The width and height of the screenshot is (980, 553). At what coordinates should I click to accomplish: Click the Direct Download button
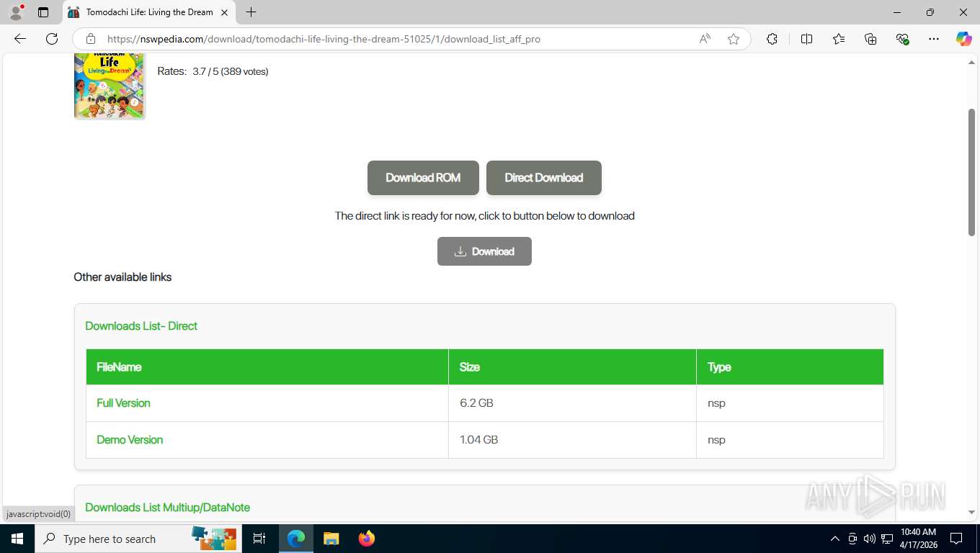(544, 178)
